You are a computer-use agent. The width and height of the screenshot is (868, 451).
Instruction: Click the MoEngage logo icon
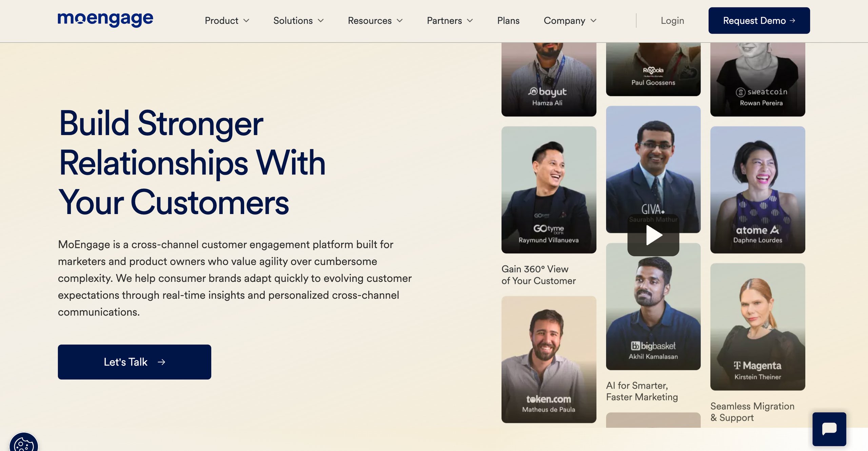(x=105, y=19)
